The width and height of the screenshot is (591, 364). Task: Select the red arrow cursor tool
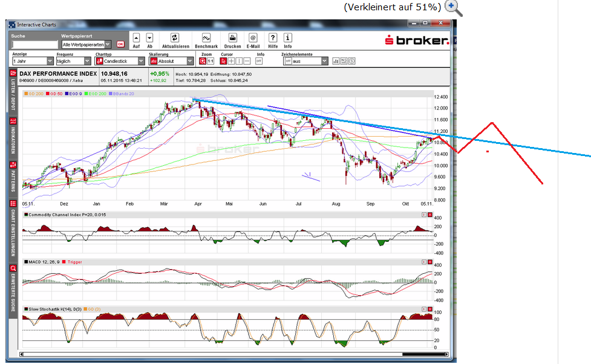[x=223, y=60]
